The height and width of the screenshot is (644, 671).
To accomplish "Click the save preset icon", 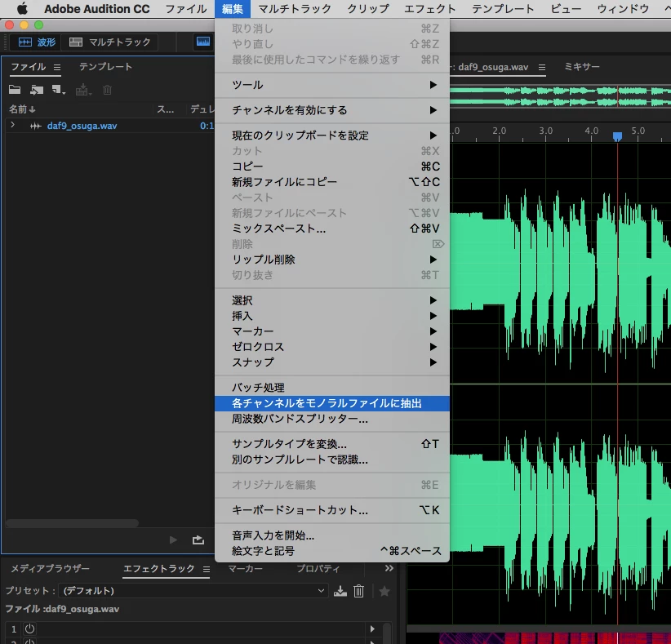I will point(340,591).
